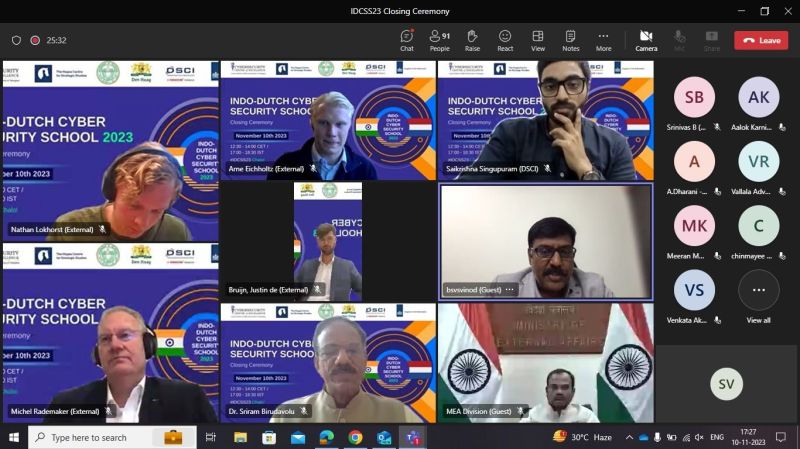The width and height of the screenshot is (800, 449).
Task: Select the AK Aalok Karni participant avatar
Action: click(759, 97)
